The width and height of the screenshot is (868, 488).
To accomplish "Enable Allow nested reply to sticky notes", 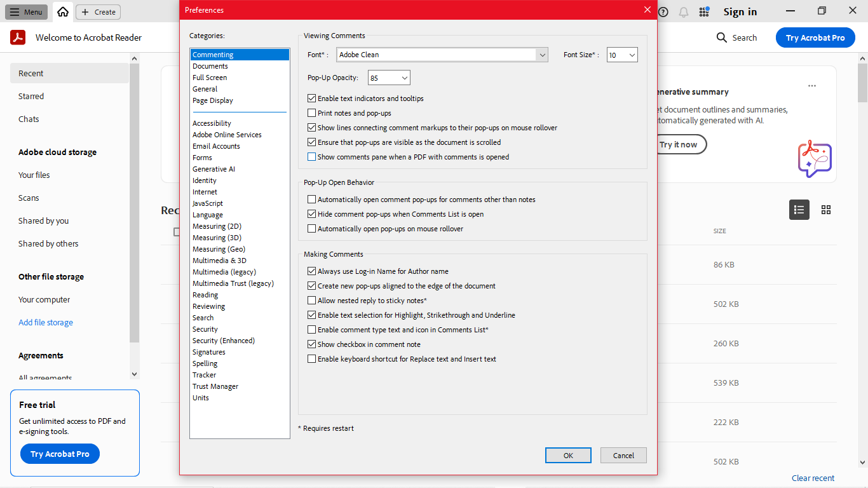I will coord(311,300).
